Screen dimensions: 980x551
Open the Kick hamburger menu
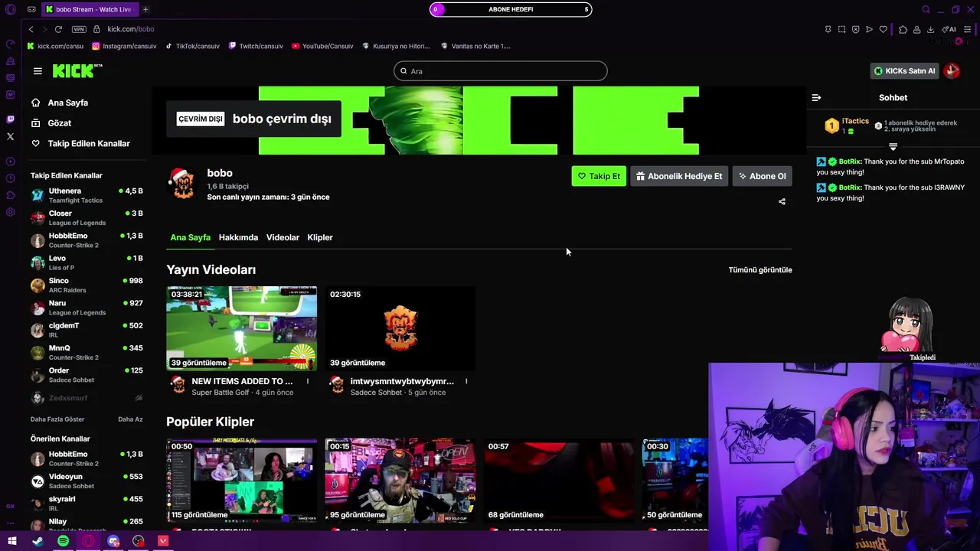[x=38, y=71]
